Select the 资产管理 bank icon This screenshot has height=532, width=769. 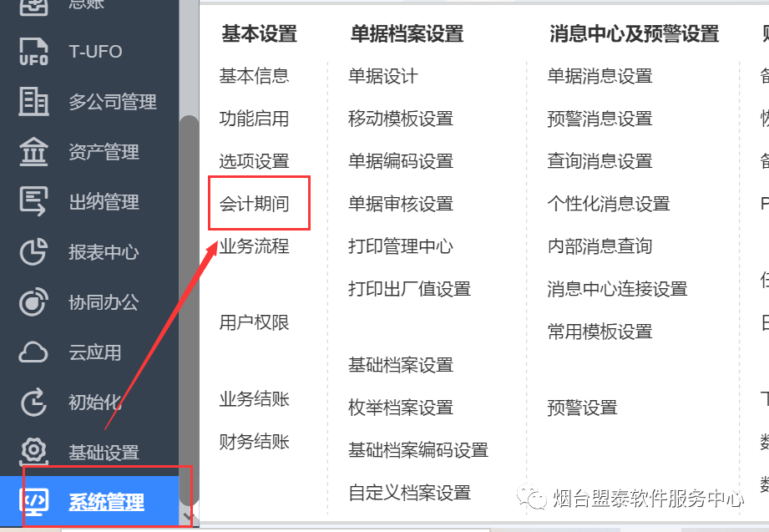point(33,152)
